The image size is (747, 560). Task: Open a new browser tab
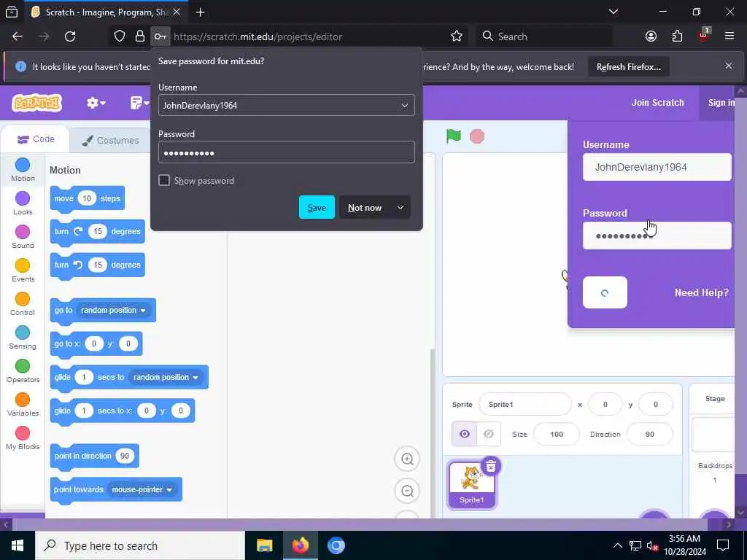(201, 12)
